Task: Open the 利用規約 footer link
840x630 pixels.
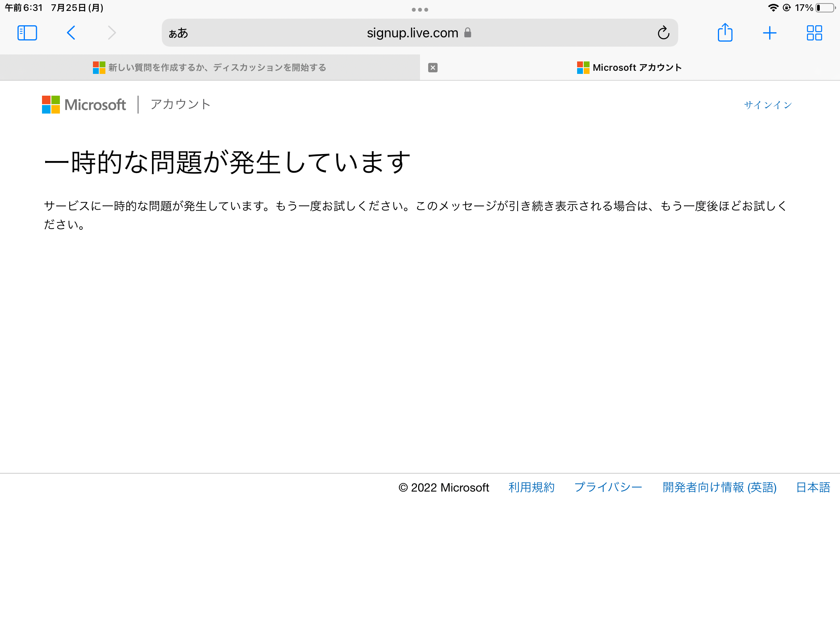Action: point(531,487)
